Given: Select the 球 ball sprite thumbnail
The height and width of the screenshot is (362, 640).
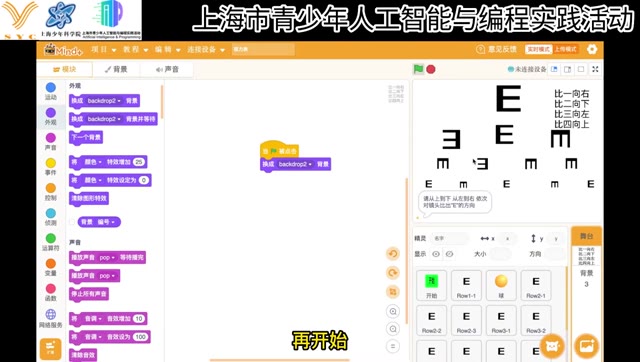Looking at the screenshot, I should pos(501,285).
